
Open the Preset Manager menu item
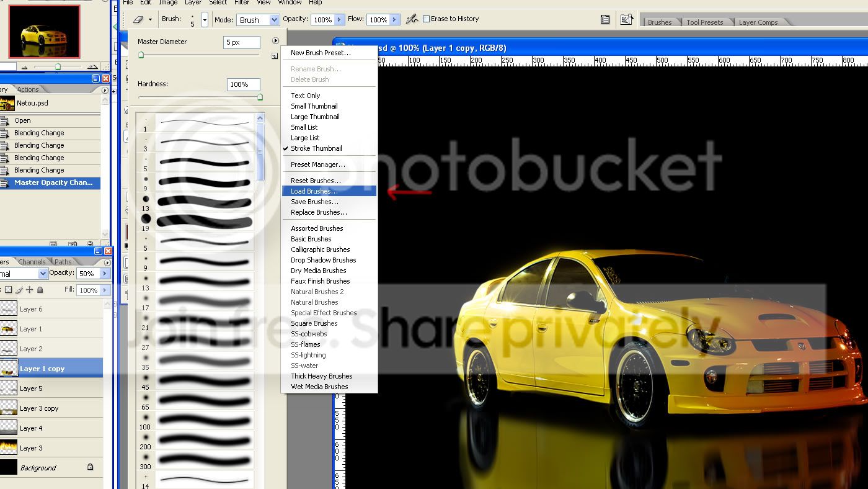pos(329,164)
